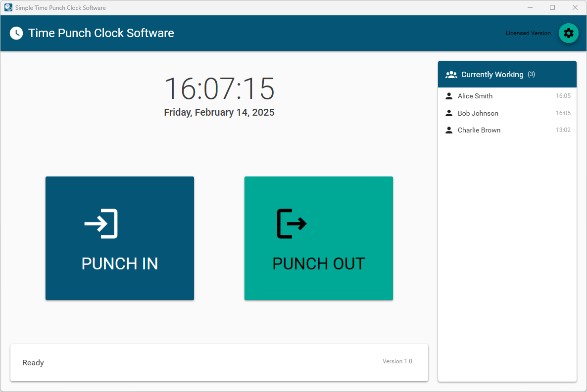Image resolution: width=587 pixels, height=392 pixels.
Task: Select Charlie Brown from the working list
Action: coord(479,130)
